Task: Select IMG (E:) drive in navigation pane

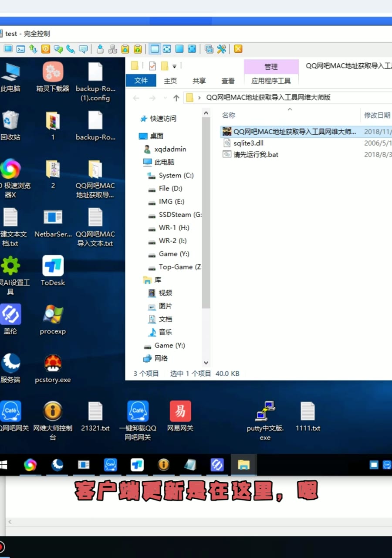Action: coord(171,201)
